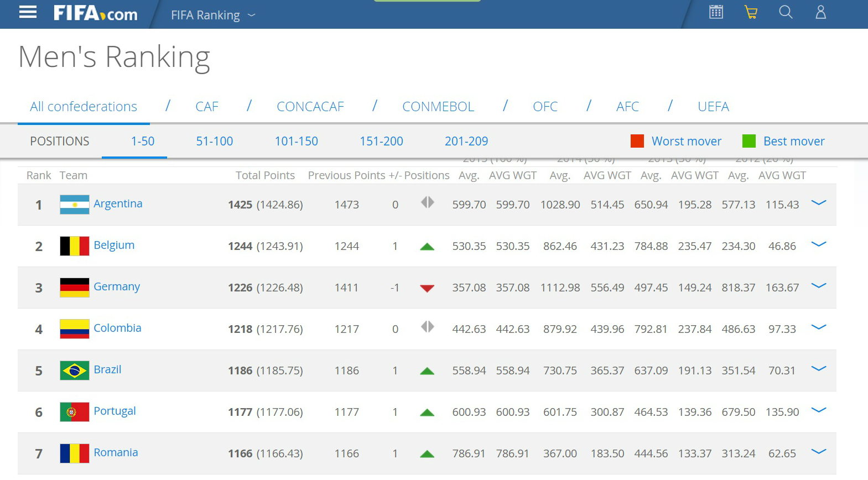Click the POSITIONS label

point(60,142)
